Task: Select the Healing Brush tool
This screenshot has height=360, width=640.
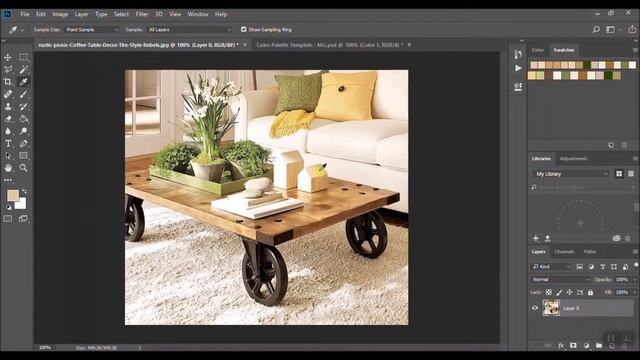Action: tap(8, 94)
